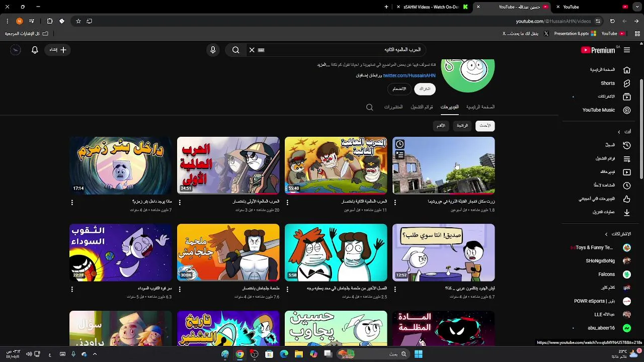
Task: Click the browser address bar URL
Action: [x=553, y=21]
